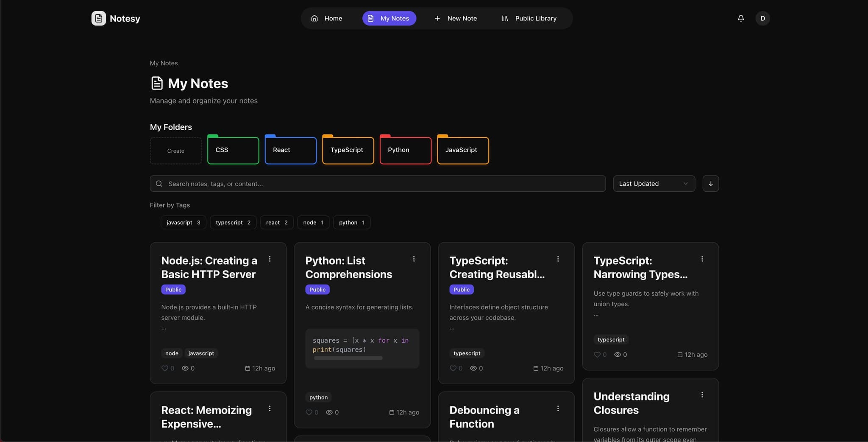Enable the python tag filter
This screenshot has width=868, height=442.
[351, 223]
